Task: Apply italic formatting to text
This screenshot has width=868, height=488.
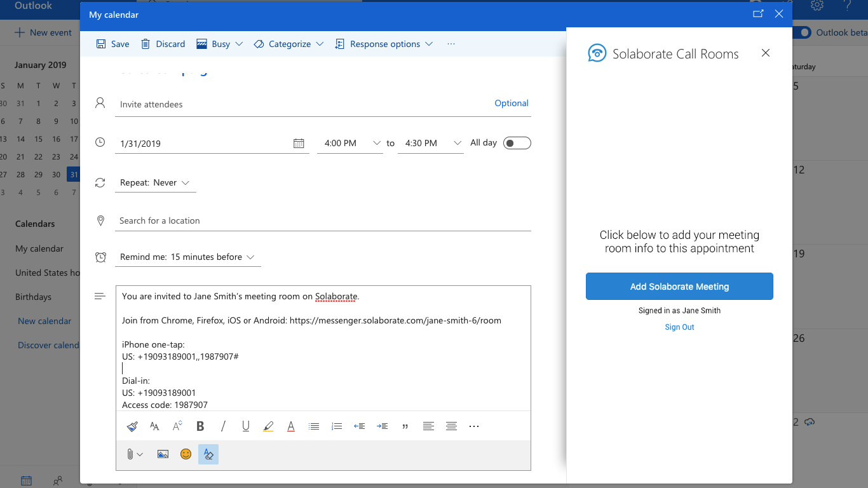Action: pyautogui.click(x=223, y=426)
